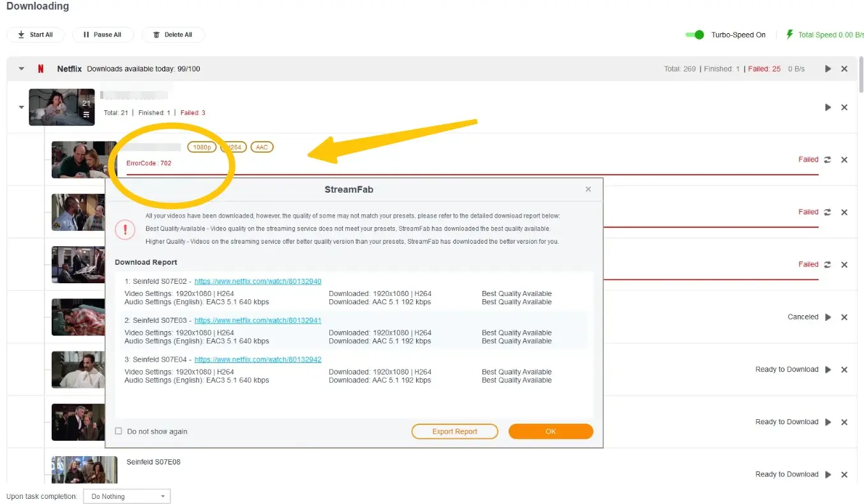Select the Seinfeld S07E08 thumbnail

pyautogui.click(x=84, y=471)
